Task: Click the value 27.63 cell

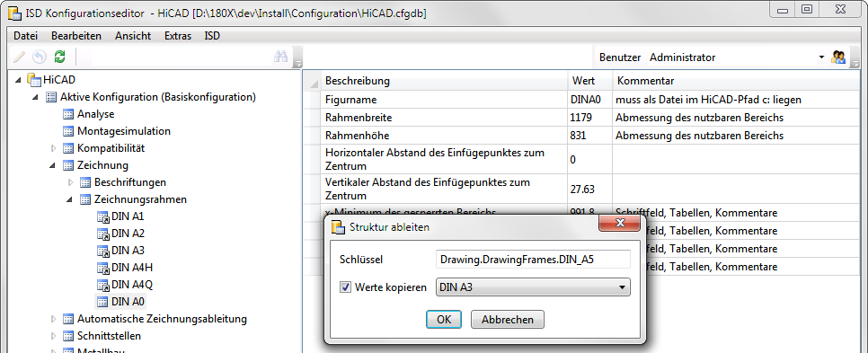Action: 590,190
